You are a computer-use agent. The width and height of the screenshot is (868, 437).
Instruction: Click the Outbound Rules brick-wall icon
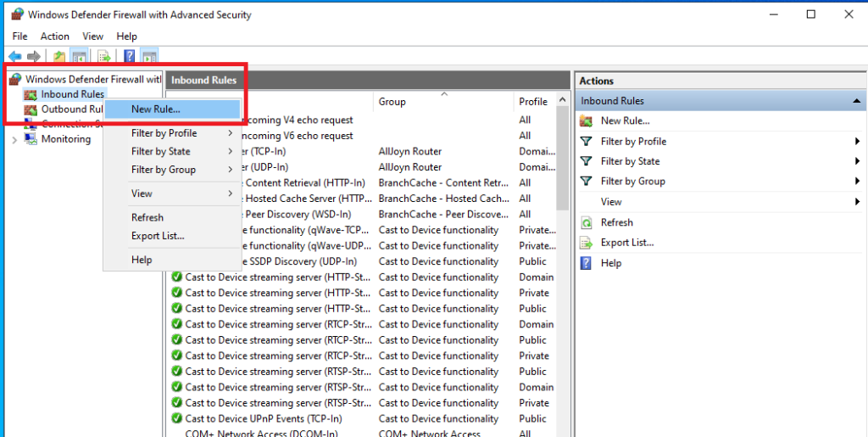[x=31, y=109]
